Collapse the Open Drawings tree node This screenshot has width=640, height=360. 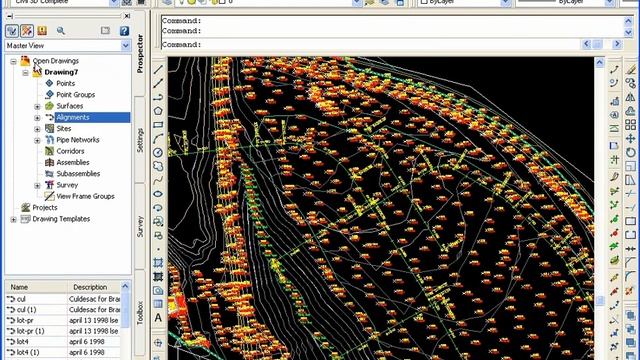(13, 61)
